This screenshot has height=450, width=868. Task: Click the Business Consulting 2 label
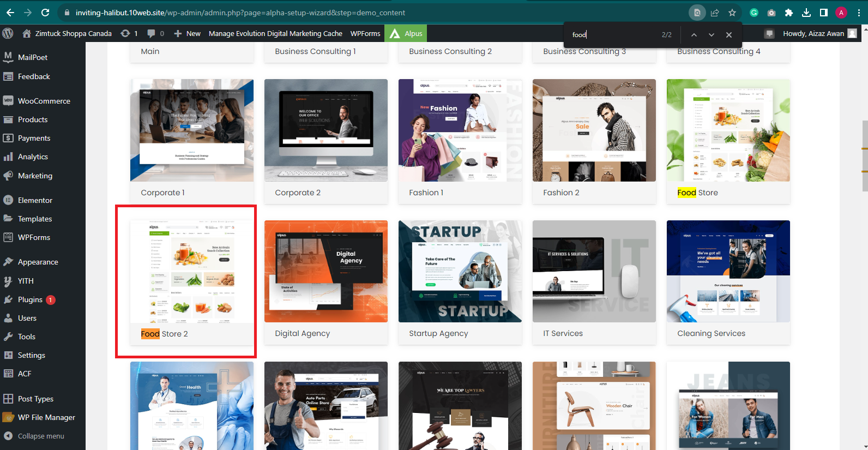coord(450,51)
